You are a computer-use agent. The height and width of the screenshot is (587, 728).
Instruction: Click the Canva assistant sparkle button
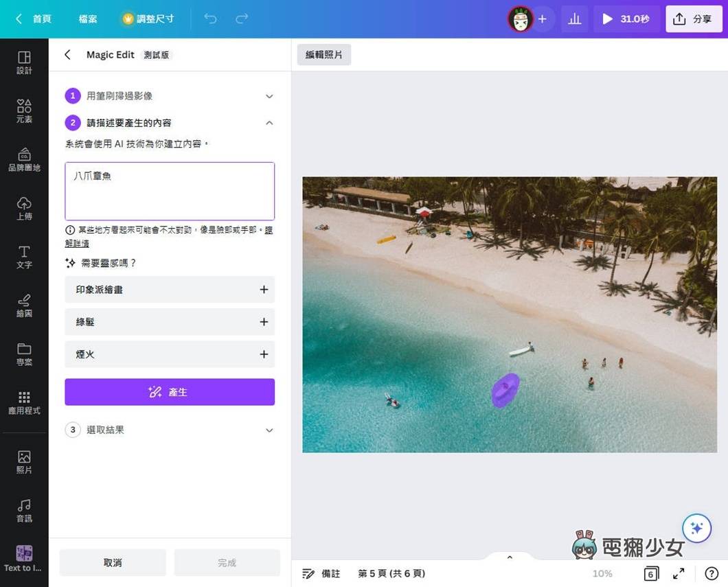point(697,528)
